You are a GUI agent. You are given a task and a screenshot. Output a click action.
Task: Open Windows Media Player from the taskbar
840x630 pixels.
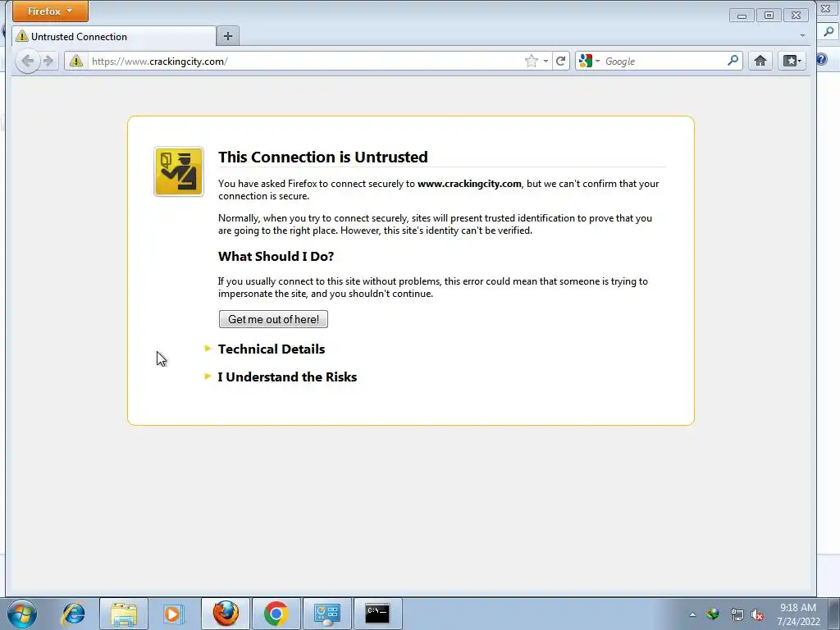pos(174,614)
